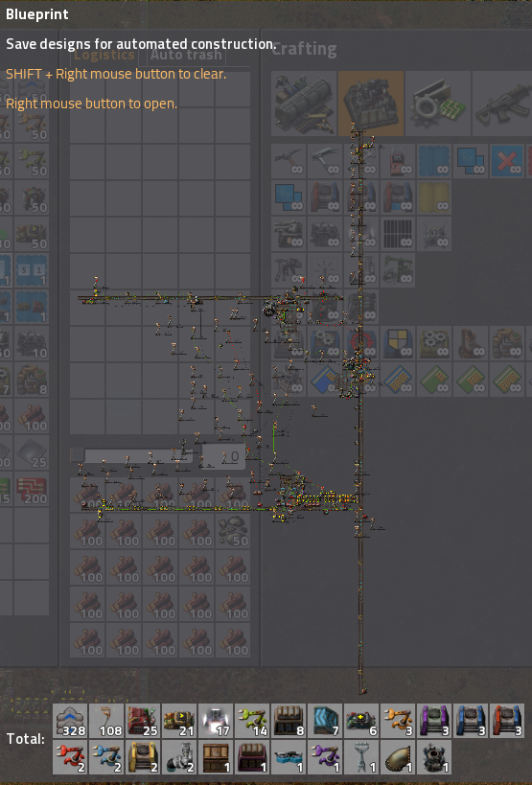Click the last green module in the row
The image size is (532, 785).
507,380
